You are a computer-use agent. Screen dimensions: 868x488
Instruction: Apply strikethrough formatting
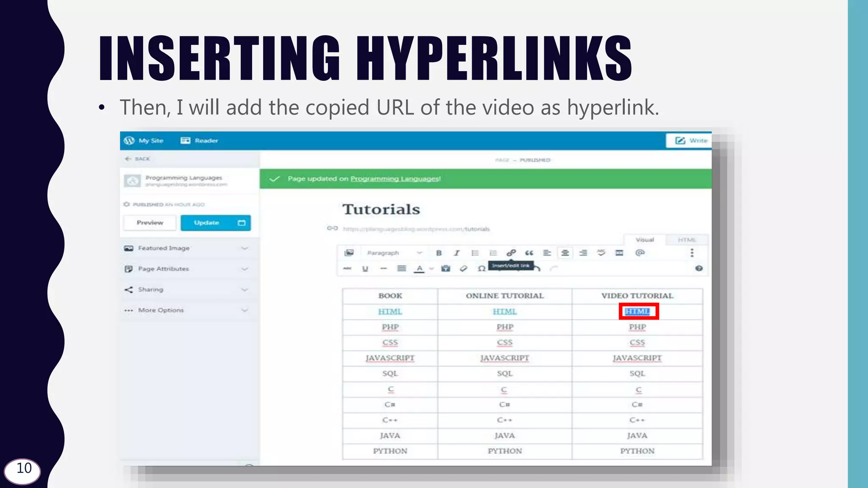pos(347,269)
